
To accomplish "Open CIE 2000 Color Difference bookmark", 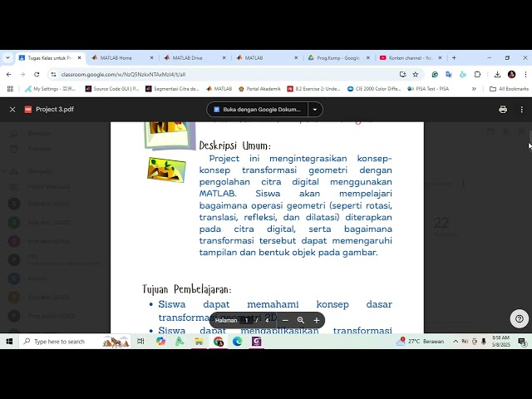I will (374, 89).
